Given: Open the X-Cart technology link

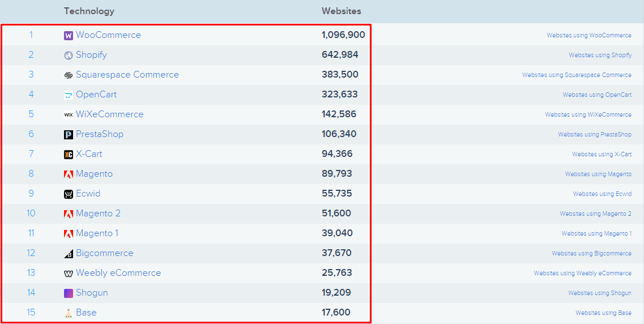Looking at the screenshot, I should (89, 154).
